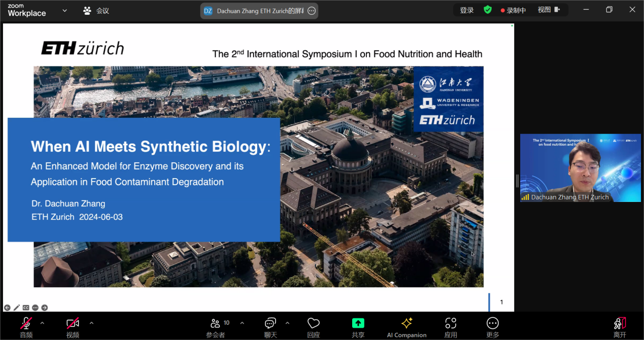Toggle closed captions CC on slide
Viewport: 644px width, 340px height.
pos(26,308)
